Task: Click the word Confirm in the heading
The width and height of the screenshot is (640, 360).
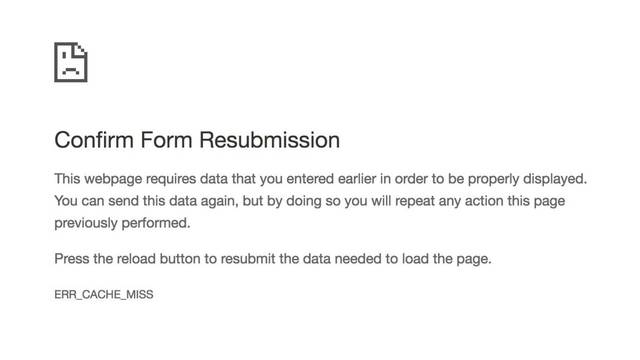Action: coord(94,140)
